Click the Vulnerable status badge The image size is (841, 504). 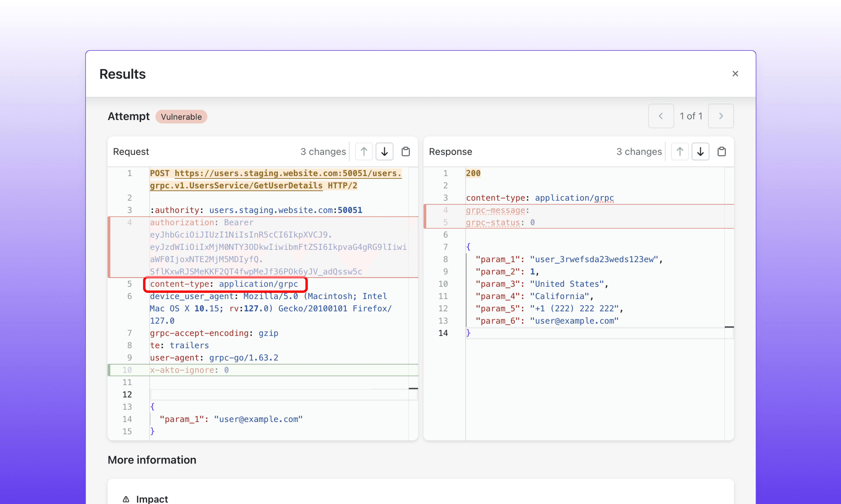tap(181, 117)
